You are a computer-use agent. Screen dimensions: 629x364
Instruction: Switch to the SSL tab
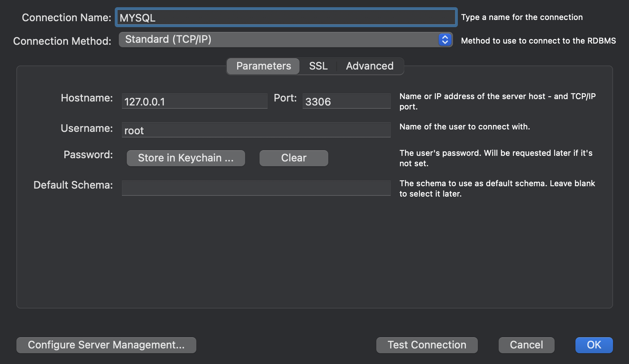click(318, 66)
